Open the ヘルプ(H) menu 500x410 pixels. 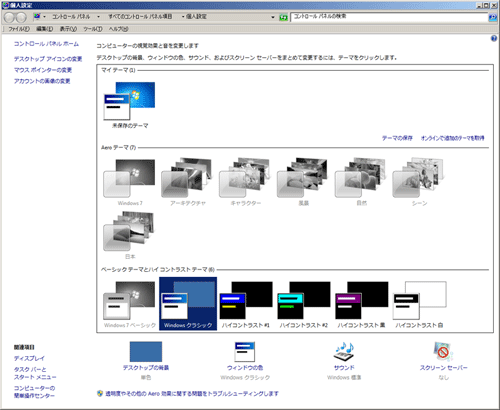(118, 29)
